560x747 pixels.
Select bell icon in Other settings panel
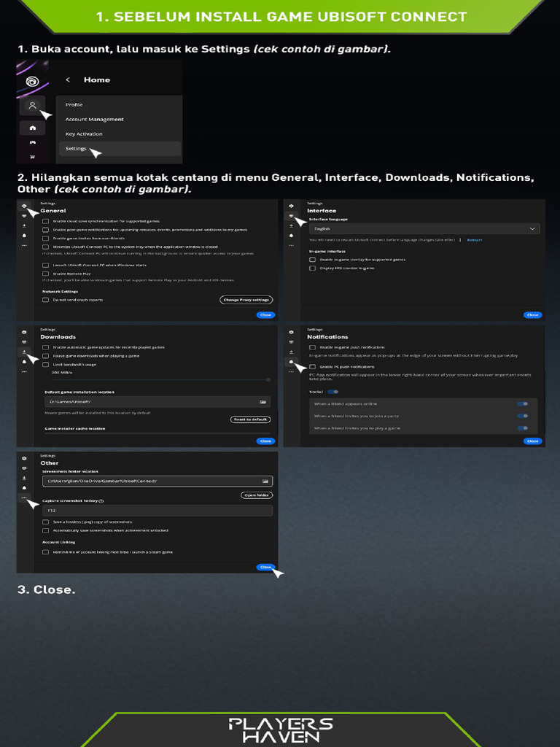[x=24, y=488]
